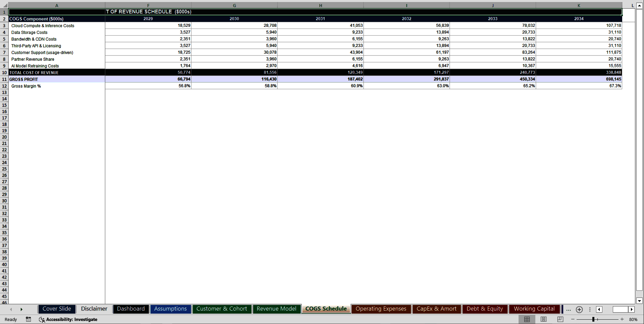Image resolution: width=644 pixels, height=324 pixels.
Task: Zoom out using the minus icon
Action: pyautogui.click(x=573, y=319)
